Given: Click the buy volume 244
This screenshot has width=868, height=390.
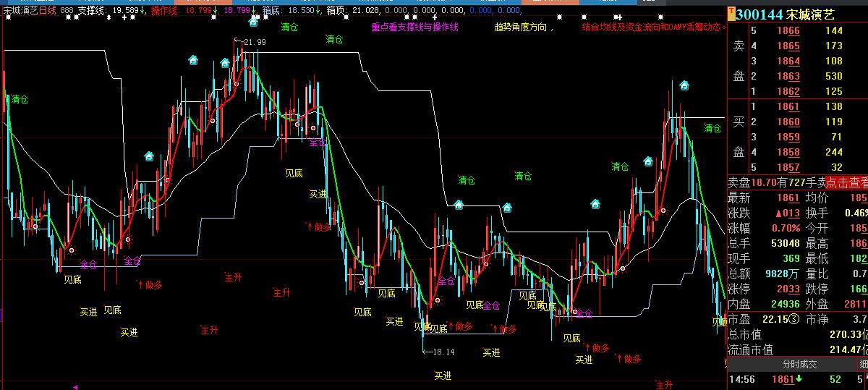Looking at the screenshot, I should point(833,153).
